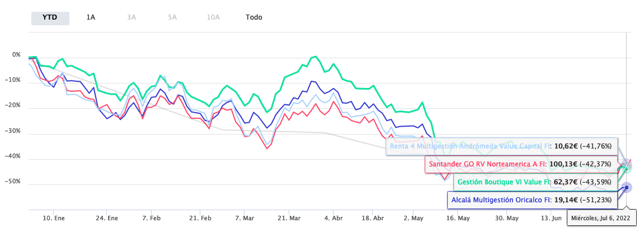
Task: Click the 0% y-axis label
Action: pyautogui.click(x=16, y=55)
